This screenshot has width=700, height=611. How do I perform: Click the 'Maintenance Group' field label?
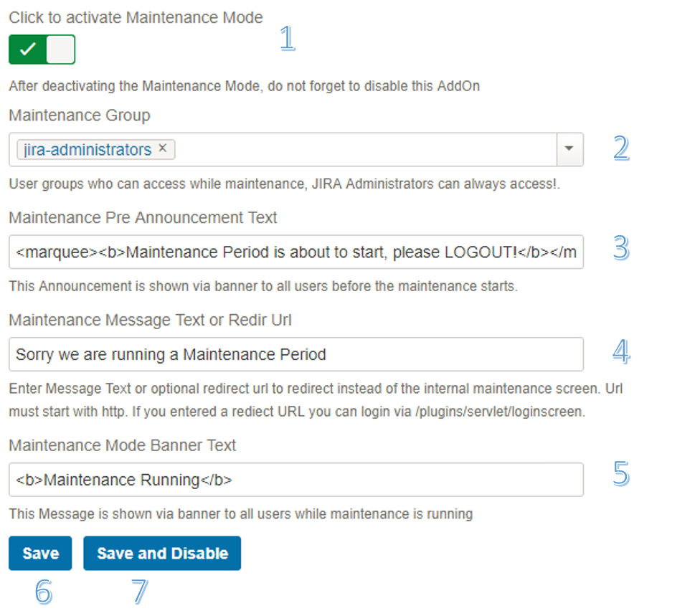point(80,115)
